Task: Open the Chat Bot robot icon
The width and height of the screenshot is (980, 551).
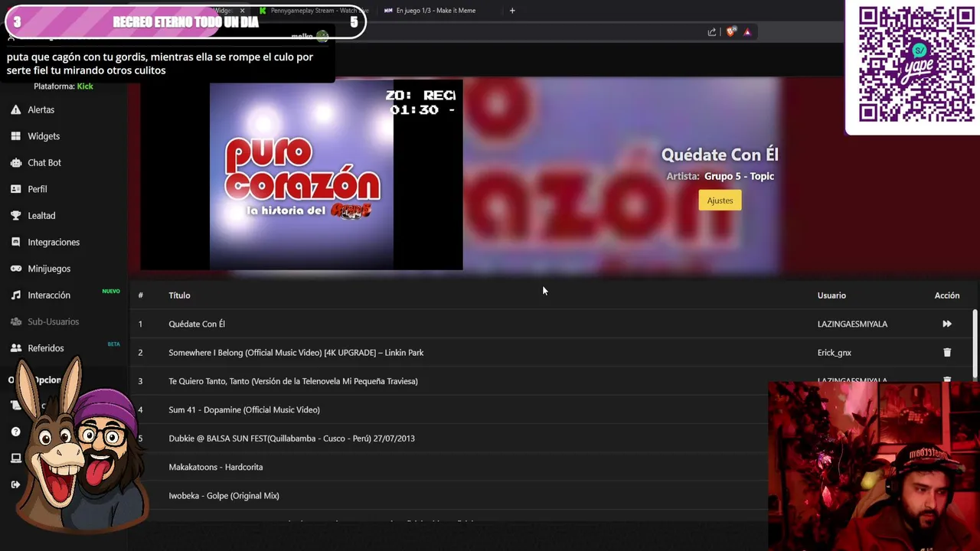Action: coord(15,162)
